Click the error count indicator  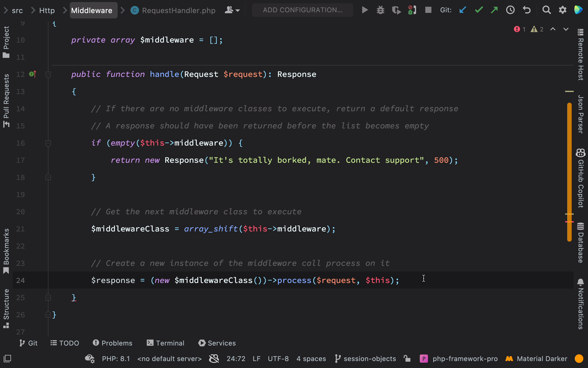pos(520,29)
